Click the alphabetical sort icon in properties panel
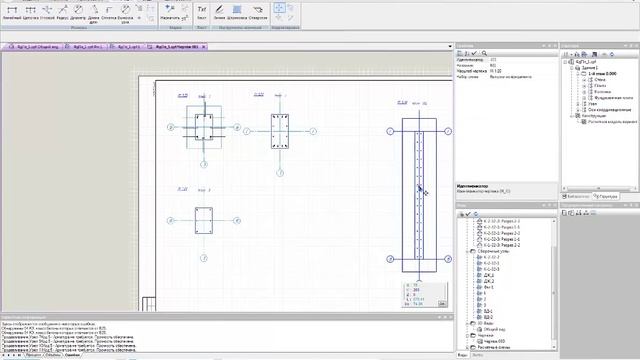Image resolution: width=640 pixels, height=360 pixels. [467, 53]
